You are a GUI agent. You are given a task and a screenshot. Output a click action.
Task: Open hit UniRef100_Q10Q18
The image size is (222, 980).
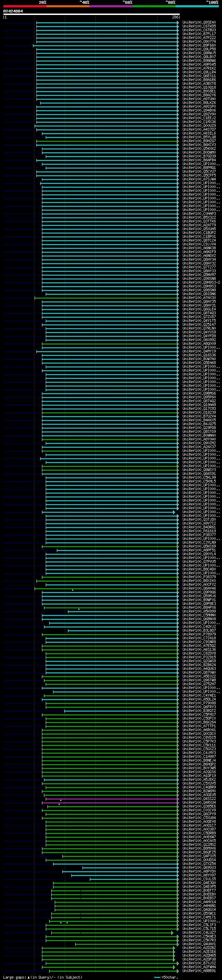tap(199, 88)
